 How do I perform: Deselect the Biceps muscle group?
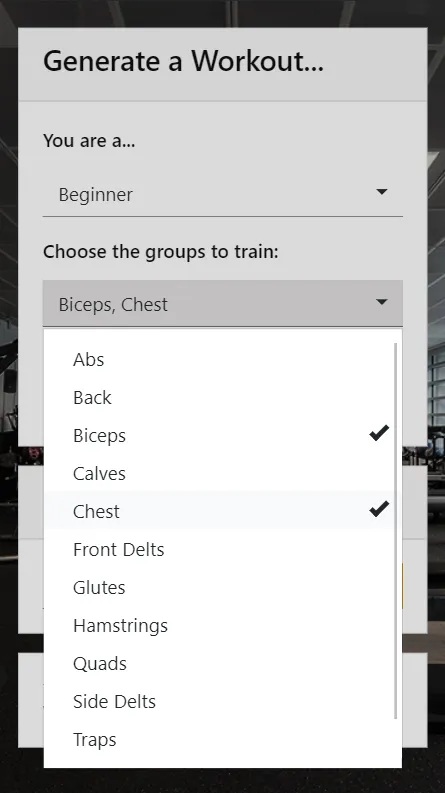click(x=219, y=435)
